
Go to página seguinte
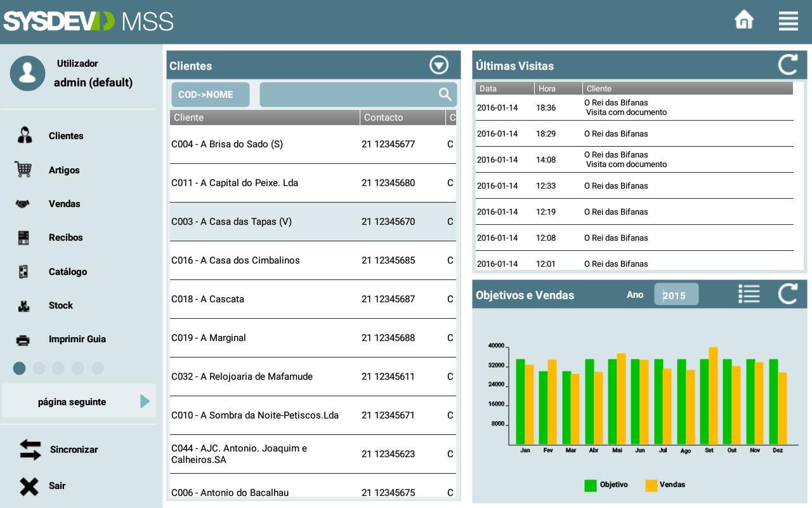coord(79,401)
